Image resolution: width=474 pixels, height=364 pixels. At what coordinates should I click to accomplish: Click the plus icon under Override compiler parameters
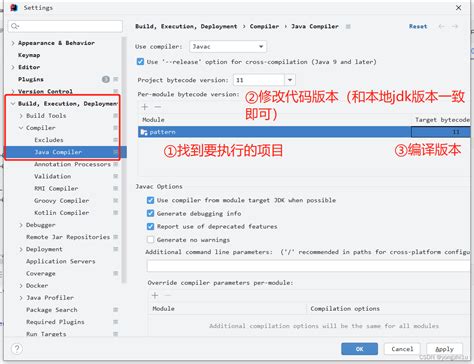pyautogui.click(x=155, y=295)
